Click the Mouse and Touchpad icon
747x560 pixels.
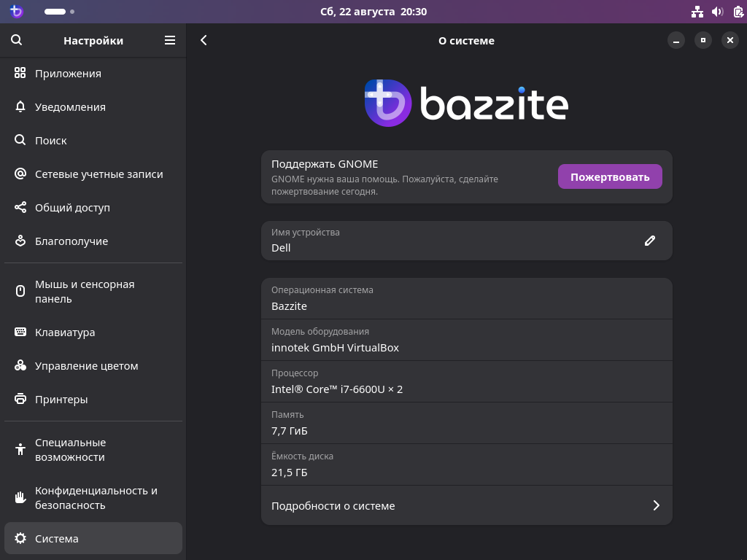point(20,291)
